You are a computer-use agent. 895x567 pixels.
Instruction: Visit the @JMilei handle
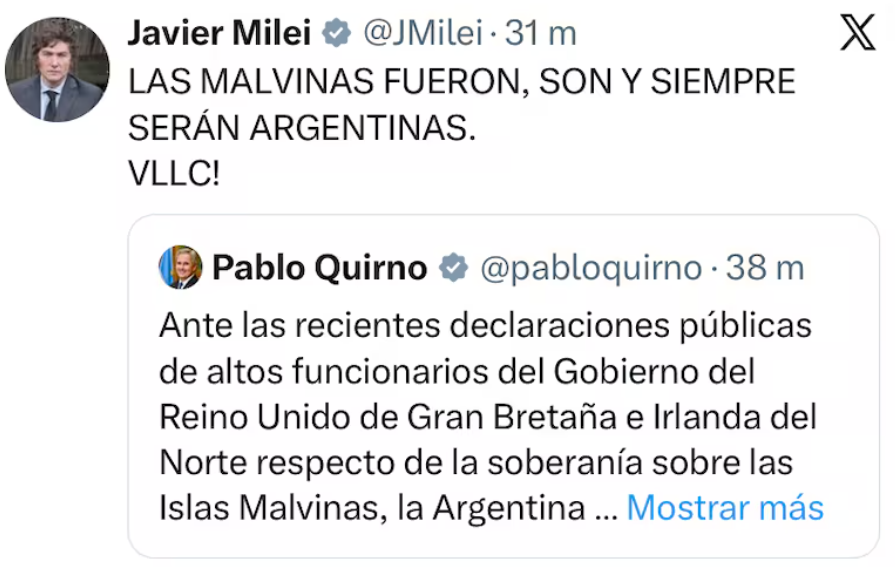pyautogui.click(x=423, y=33)
